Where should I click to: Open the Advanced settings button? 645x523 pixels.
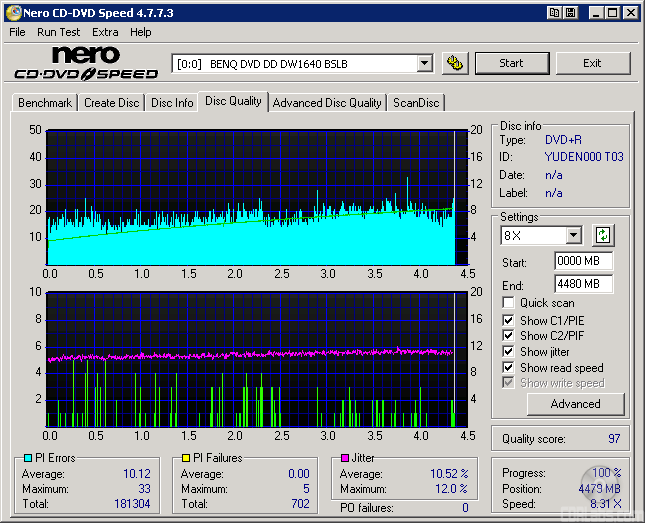point(575,404)
